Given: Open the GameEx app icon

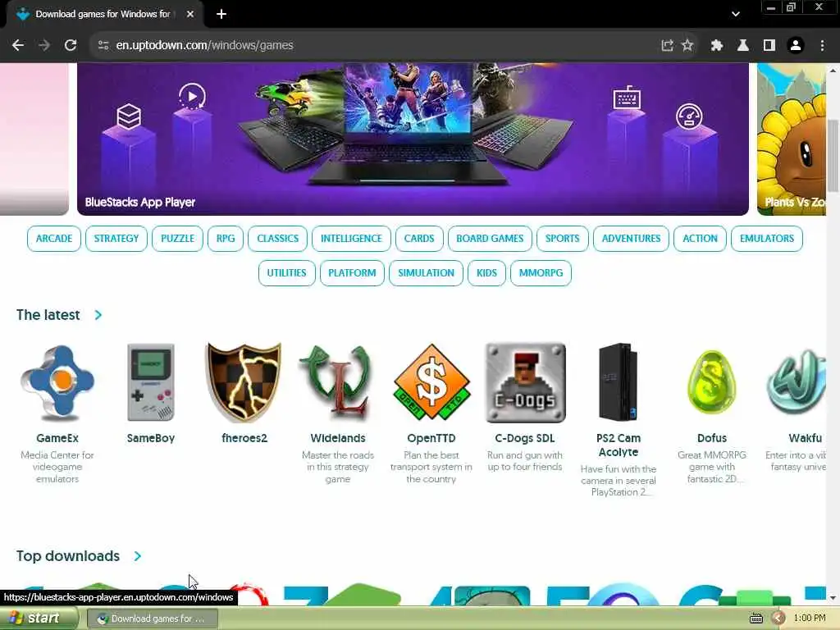Looking at the screenshot, I should click(x=57, y=382).
